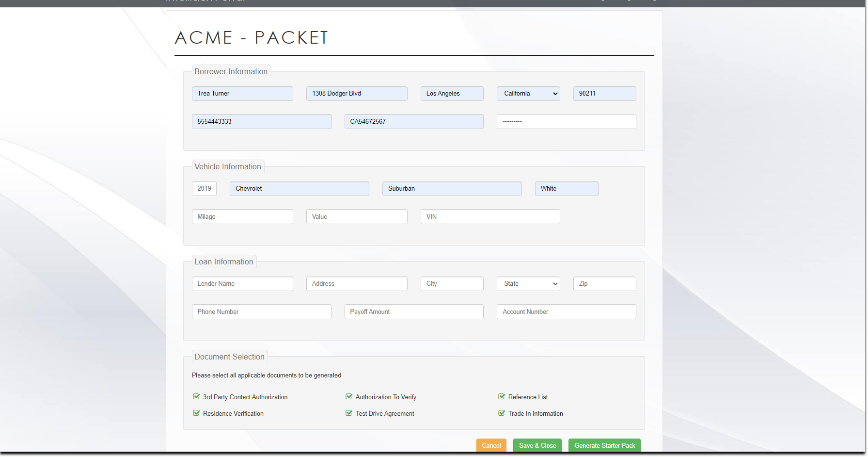The image size is (868, 457).
Task: Click the Lender Name field
Action: pyautogui.click(x=242, y=284)
